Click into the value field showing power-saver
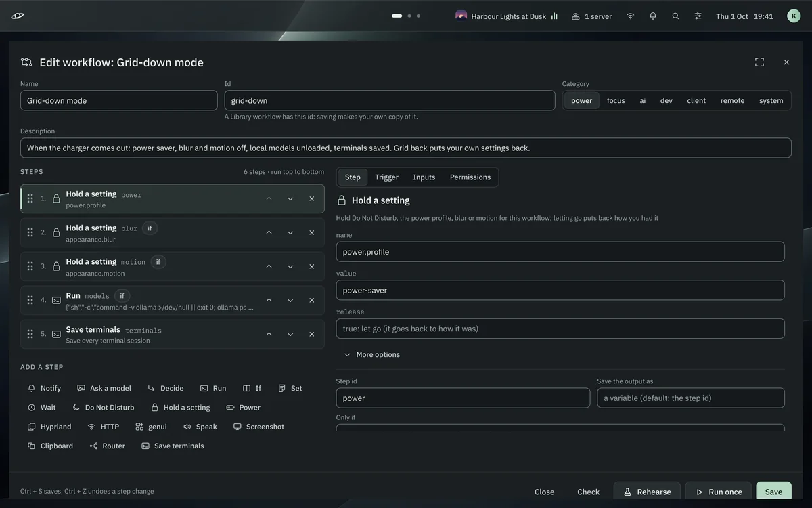This screenshot has width=812, height=508. coord(560,290)
